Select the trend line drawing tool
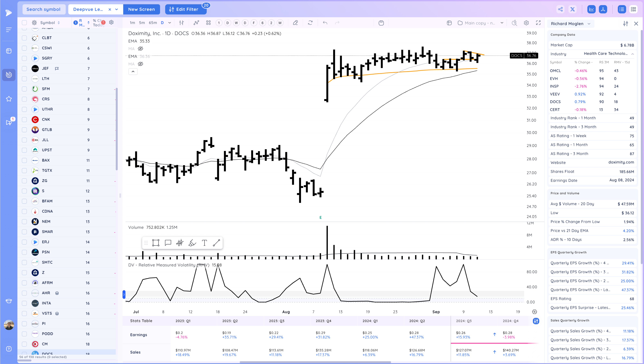 pyautogui.click(x=216, y=243)
